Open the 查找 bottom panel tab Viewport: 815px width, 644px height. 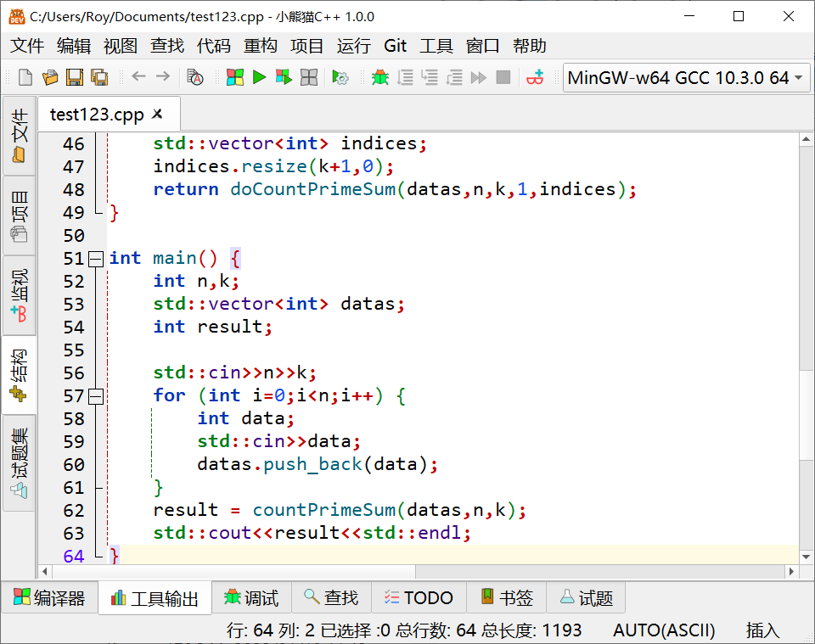pyautogui.click(x=332, y=598)
